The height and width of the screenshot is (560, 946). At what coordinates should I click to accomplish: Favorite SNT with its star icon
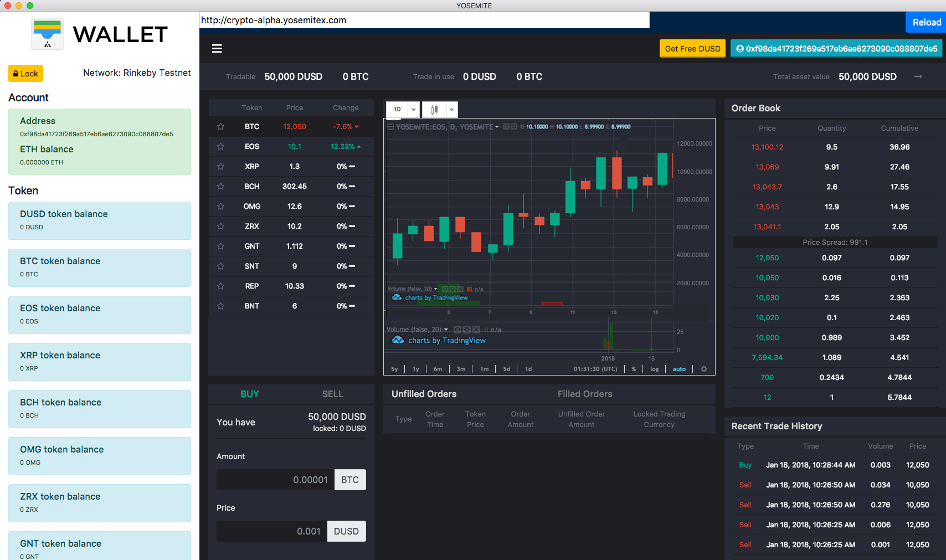[x=220, y=266]
